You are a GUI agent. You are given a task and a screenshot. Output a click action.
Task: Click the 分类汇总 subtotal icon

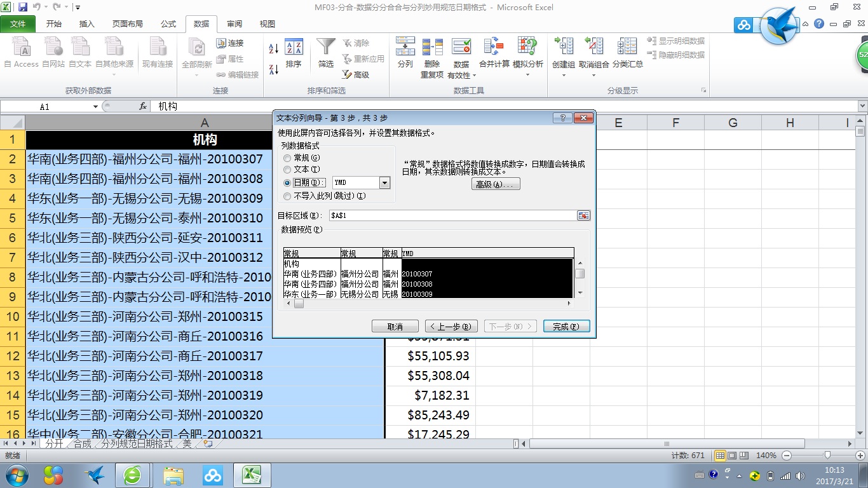(627, 47)
